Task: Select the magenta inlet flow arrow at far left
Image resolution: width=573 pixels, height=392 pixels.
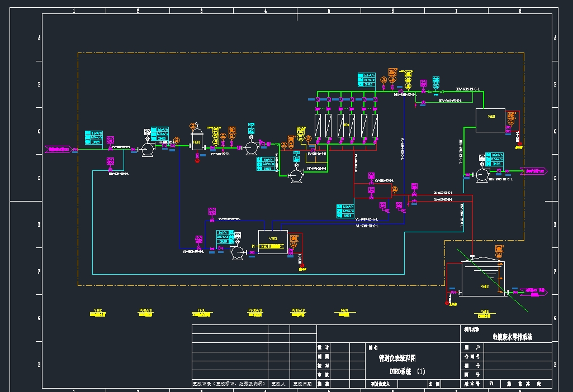Action: click(x=58, y=149)
